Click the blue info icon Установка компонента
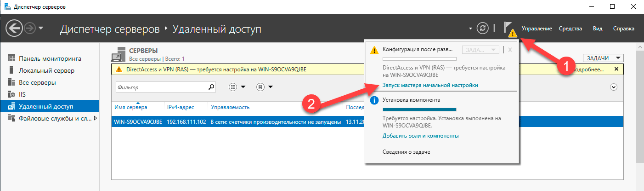Image resolution: width=644 pixels, height=191 pixels. pyautogui.click(x=374, y=99)
